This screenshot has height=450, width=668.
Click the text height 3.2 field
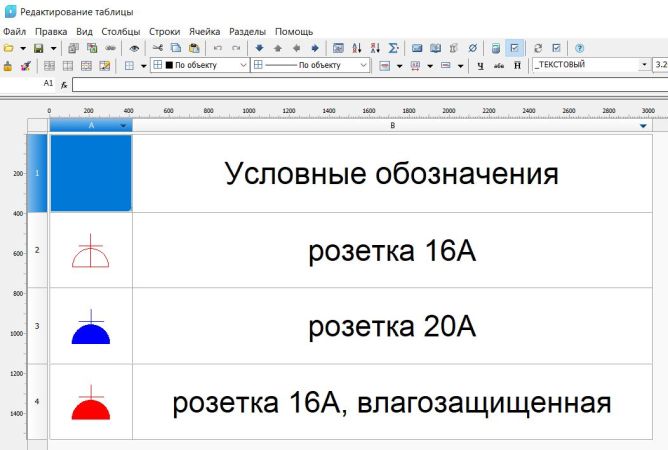pyautogui.click(x=660, y=65)
